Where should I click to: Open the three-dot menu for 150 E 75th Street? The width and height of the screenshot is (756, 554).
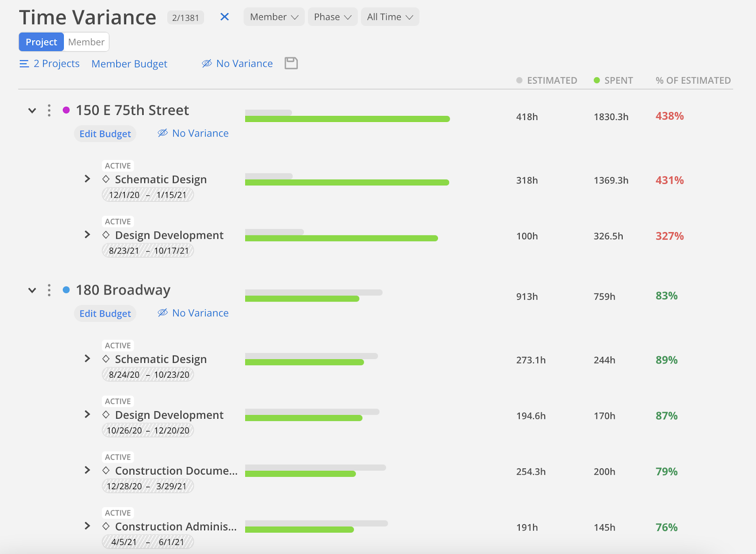49,111
